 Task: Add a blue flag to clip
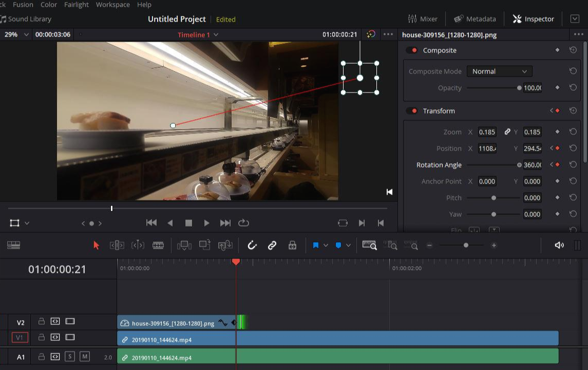point(316,246)
